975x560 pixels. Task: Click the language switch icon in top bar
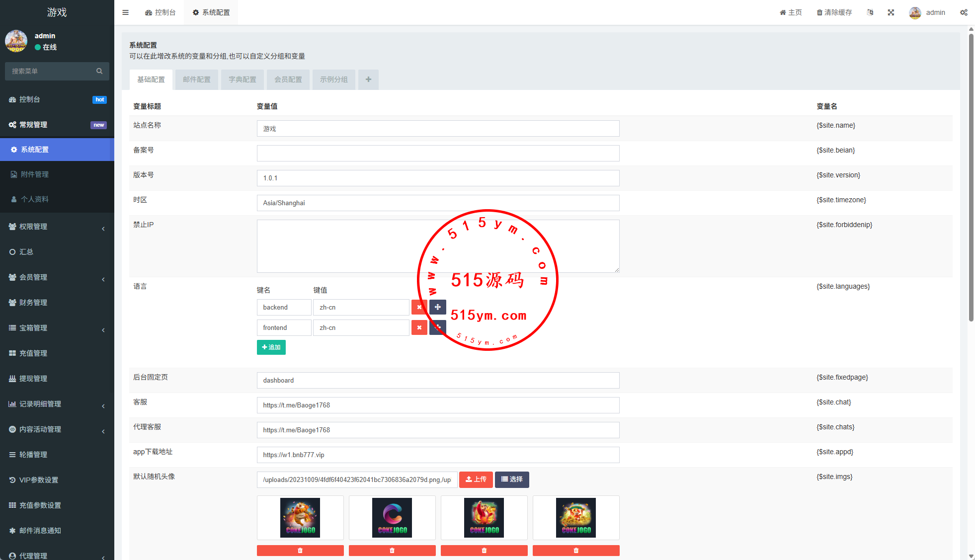[x=870, y=12]
